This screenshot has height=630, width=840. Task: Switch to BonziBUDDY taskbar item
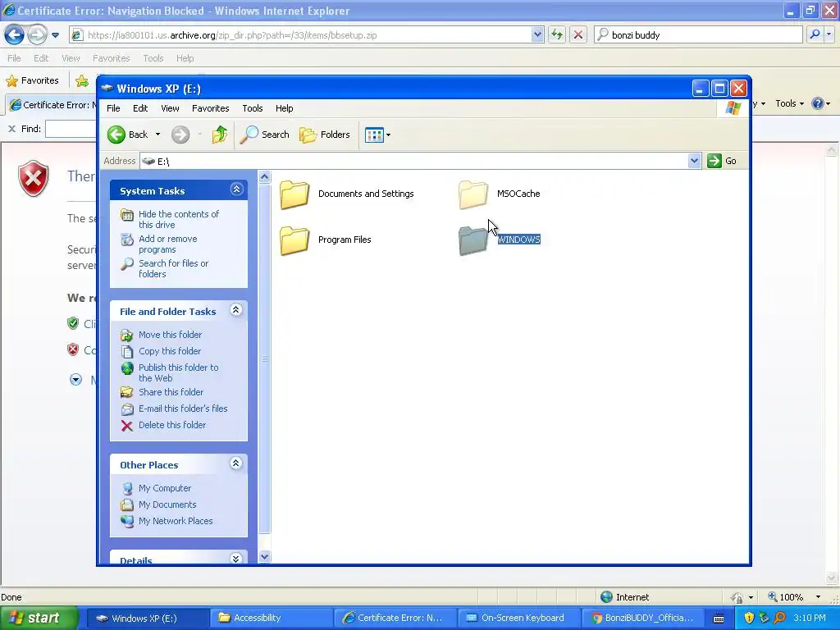(641, 618)
